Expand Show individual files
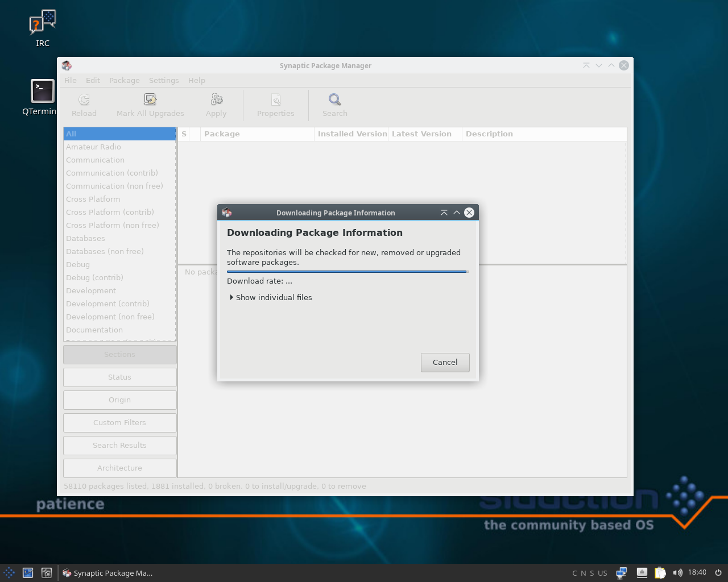 tap(271, 297)
